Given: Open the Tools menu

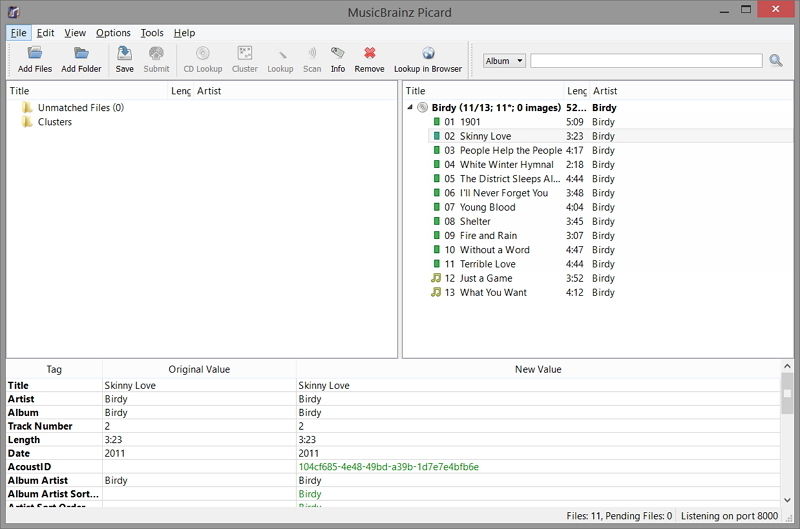Looking at the screenshot, I should point(152,33).
